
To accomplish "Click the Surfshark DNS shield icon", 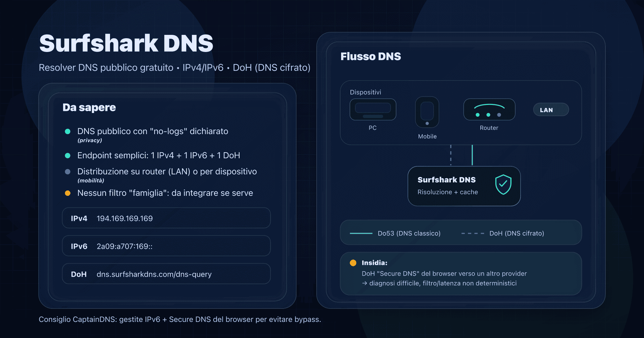I will 503,184.
